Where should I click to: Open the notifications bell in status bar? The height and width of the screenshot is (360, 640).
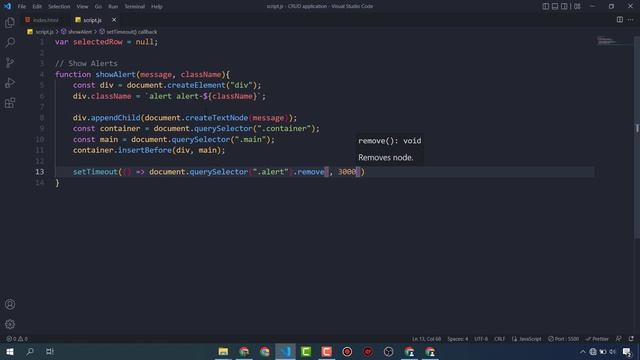(631, 339)
